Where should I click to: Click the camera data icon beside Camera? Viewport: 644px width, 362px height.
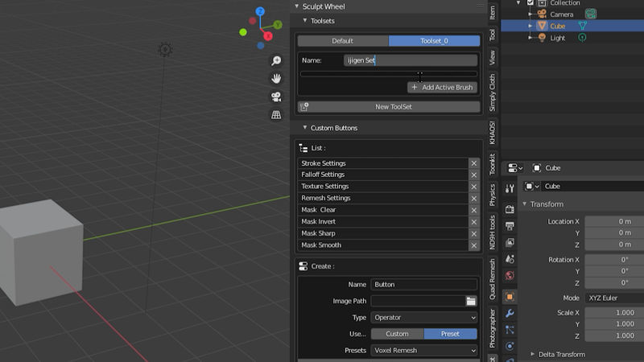[x=591, y=14]
